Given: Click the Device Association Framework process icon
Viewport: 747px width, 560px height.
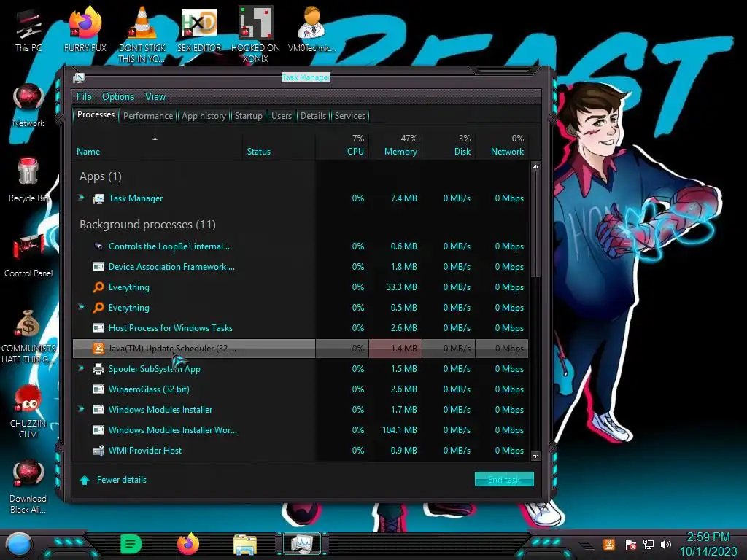Looking at the screenshot, I should pos(98,267).
